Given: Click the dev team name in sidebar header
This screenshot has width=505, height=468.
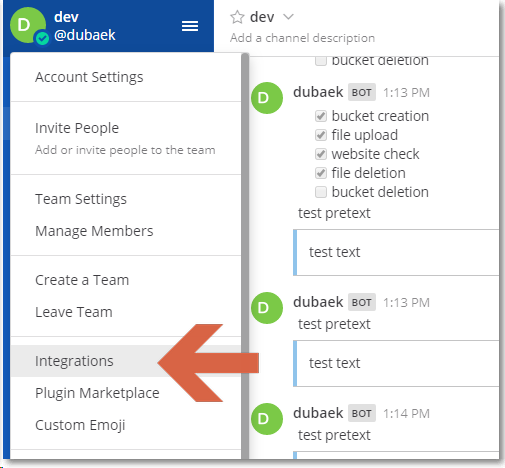Looking at the screenshot, I should pos(66,17).
